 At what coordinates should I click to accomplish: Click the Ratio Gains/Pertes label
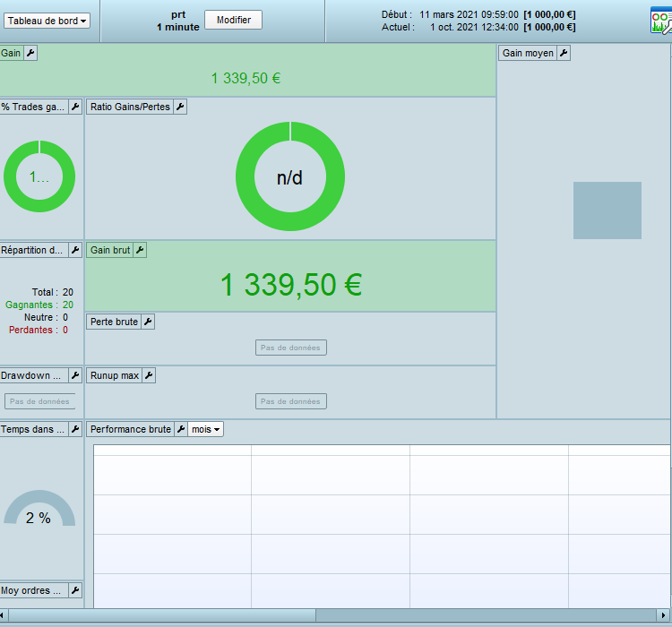pyautogui.click(x=130, y=107)
